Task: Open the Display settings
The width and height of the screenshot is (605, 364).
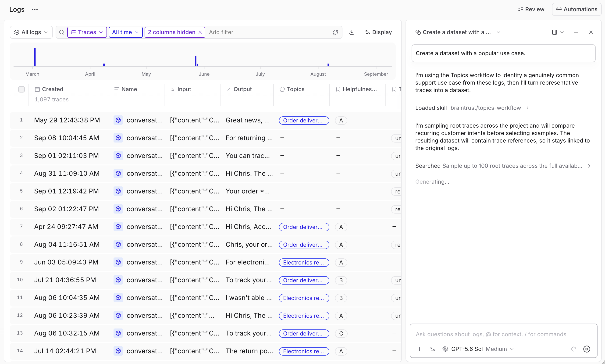Action: 378,32
